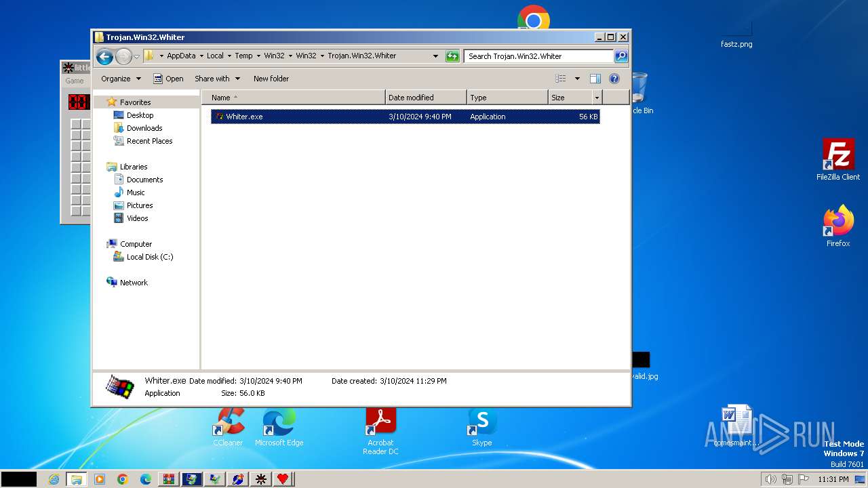
Task: Open the Share with menu
Action: pos(217,79)
